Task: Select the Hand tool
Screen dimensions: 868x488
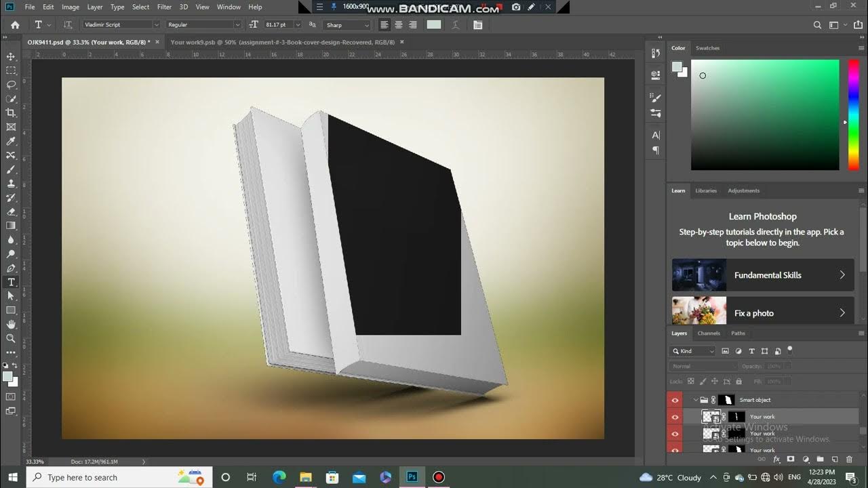Action: (x=11, y=324)
